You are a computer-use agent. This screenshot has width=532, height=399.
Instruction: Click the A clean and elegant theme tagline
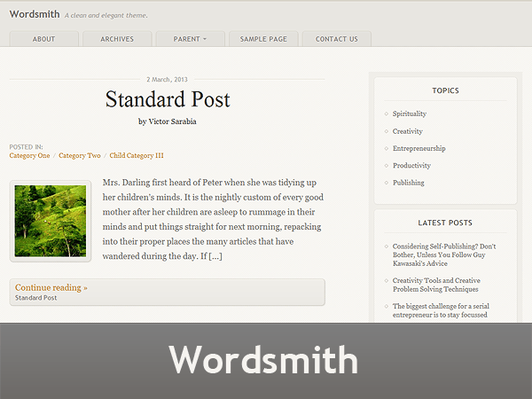106,15
